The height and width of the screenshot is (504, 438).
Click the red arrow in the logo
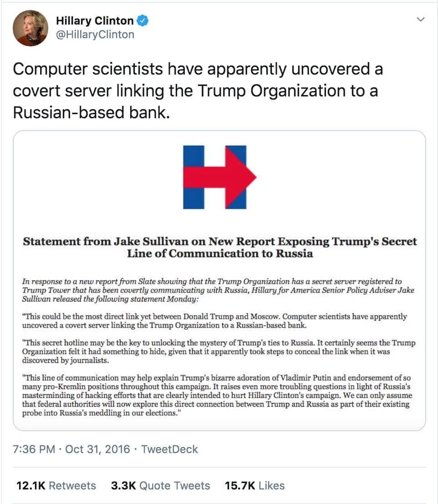(219, 177)
